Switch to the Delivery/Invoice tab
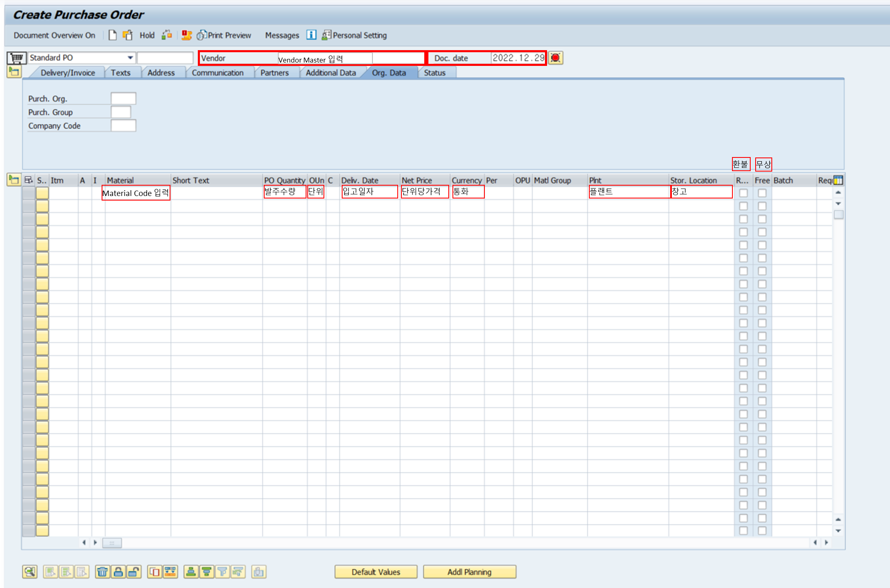 click(x=68, y=73)
